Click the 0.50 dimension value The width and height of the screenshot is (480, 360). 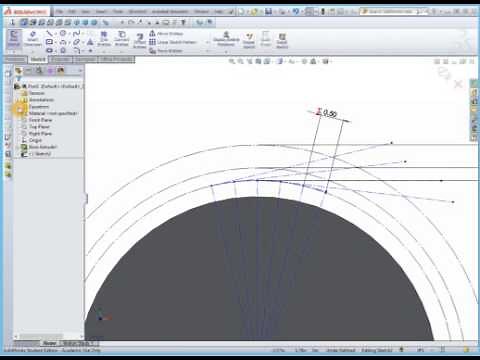point(330,114)
